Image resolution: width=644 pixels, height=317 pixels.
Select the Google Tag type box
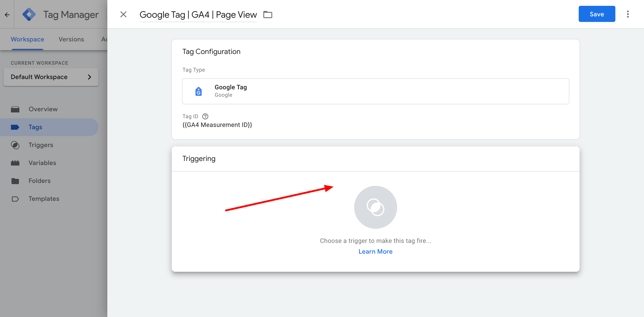[375, 91]
